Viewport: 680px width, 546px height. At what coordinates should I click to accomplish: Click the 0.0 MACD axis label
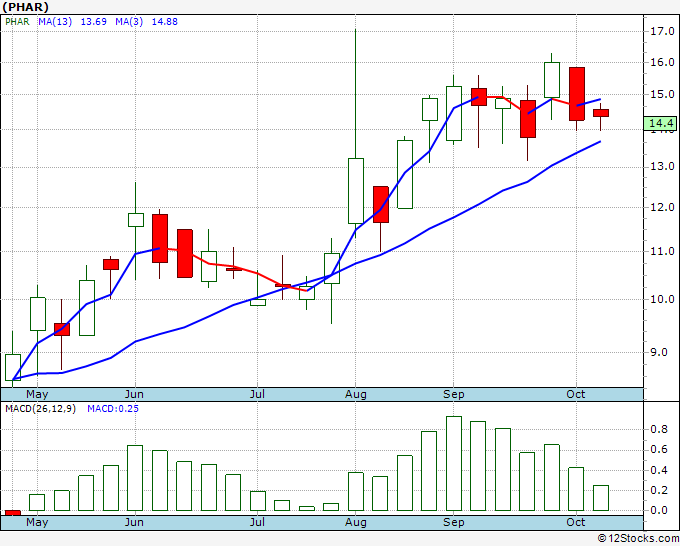(x=659, y=510)
